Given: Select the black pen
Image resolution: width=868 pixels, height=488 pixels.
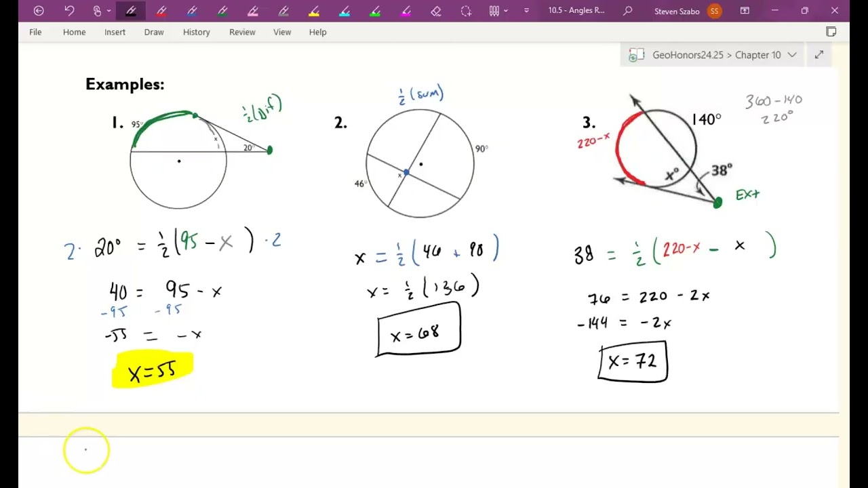Looking at the screenshot, I should tap(131, 11).
